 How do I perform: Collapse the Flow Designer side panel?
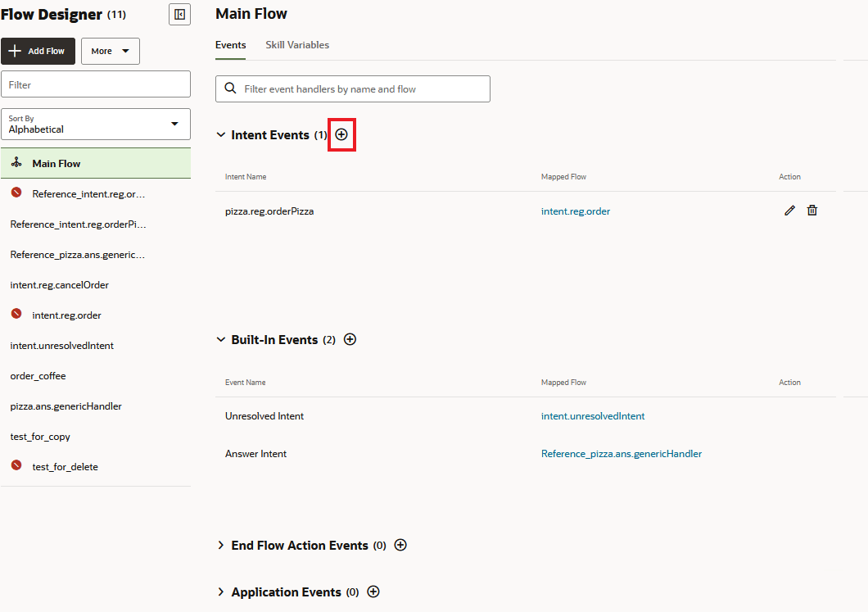(179, 14)
